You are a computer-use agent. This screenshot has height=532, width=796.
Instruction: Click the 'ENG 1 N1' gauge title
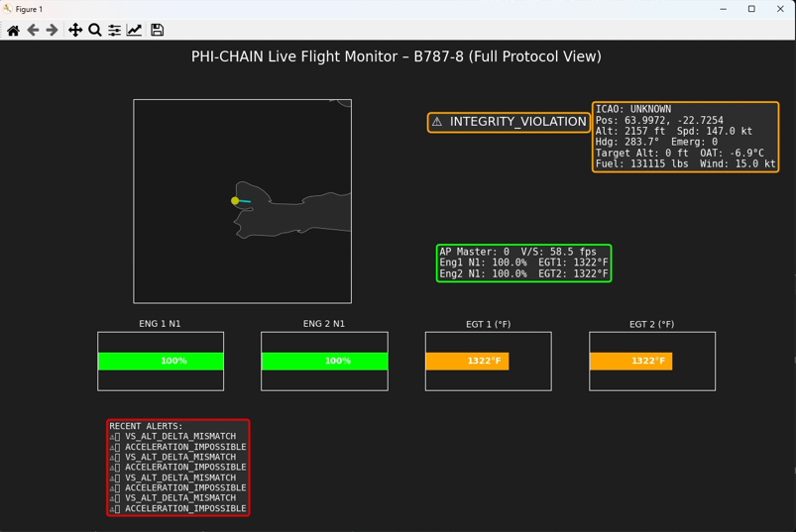click(160, 324)
